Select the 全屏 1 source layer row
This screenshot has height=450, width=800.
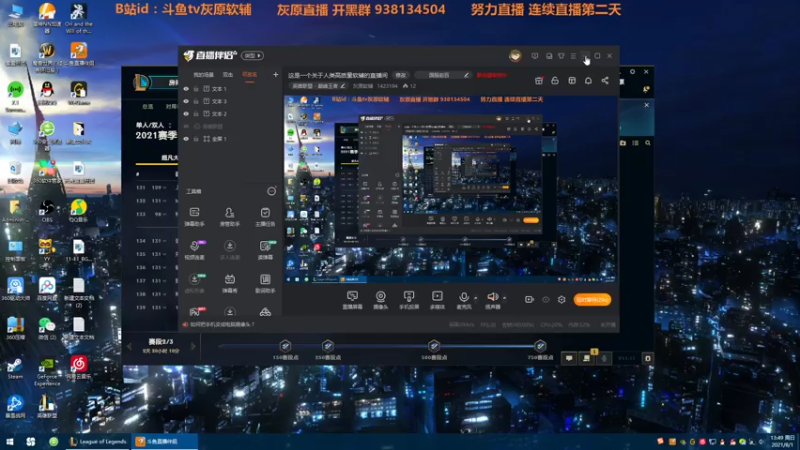coord(231,139)
